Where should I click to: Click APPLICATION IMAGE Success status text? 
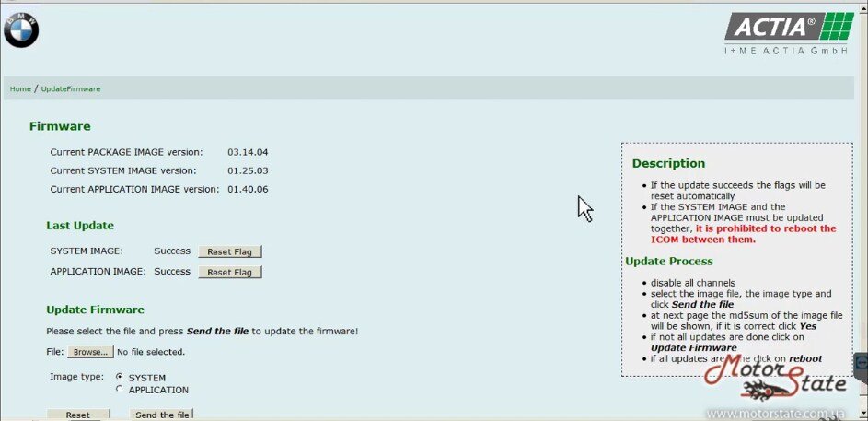coord(172,272)
